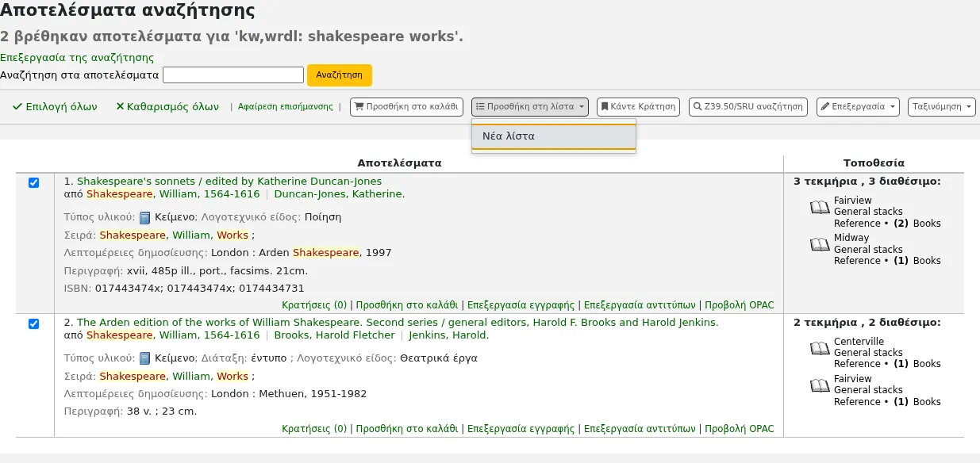
Task: Uncheck the Shakespeare's sonnets result checkbox
Action: coord(33,183)
